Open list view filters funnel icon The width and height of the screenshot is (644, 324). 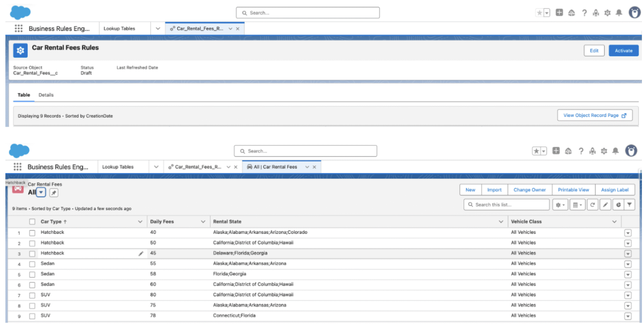click(630, 205)
